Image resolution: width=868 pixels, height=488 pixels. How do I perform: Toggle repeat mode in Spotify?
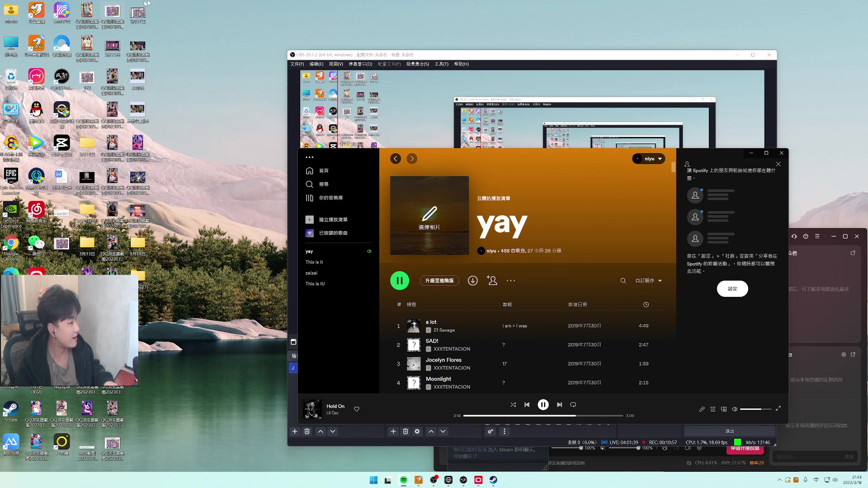(573, 405)
